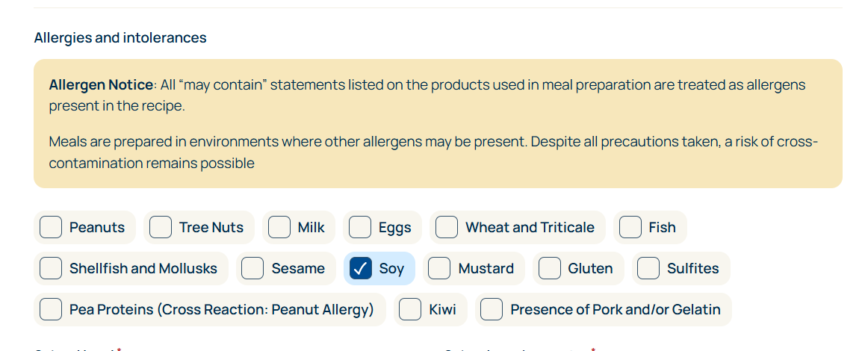Enable the Eggs allergy checkbox
Screen dimensions: 868x351
360,227
